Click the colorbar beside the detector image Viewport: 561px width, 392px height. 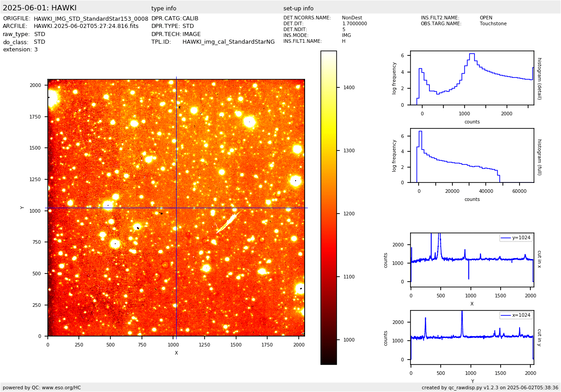click(x=328, y=207)
